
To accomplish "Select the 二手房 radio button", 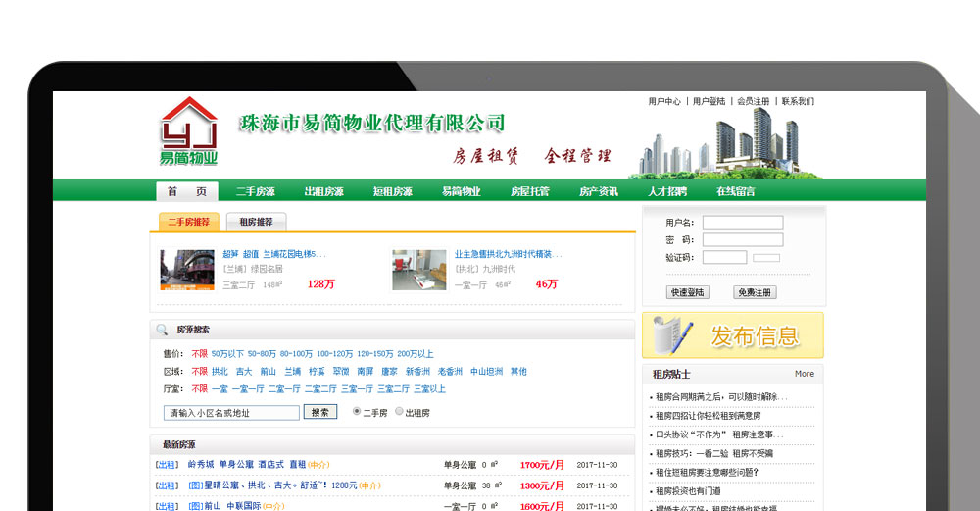I will pos(357,412).
